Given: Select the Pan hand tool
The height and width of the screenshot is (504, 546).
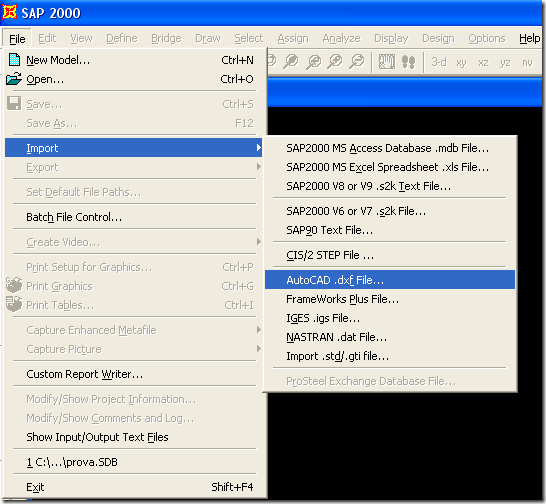Looking at the screenshot, I should pos(387,62).
